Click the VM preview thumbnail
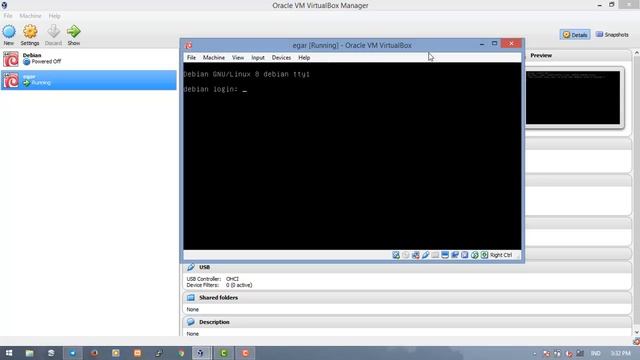Image resolution: width=640 pixels, height=360 pixels. [573, 98]
